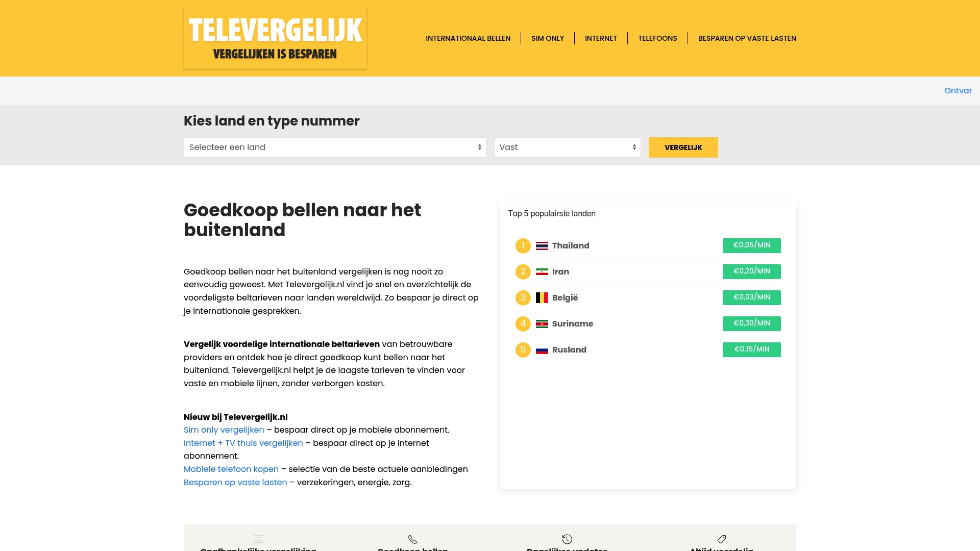Open the Sim only vergelijken link
The image size is (980, 551).
[224, 430]
